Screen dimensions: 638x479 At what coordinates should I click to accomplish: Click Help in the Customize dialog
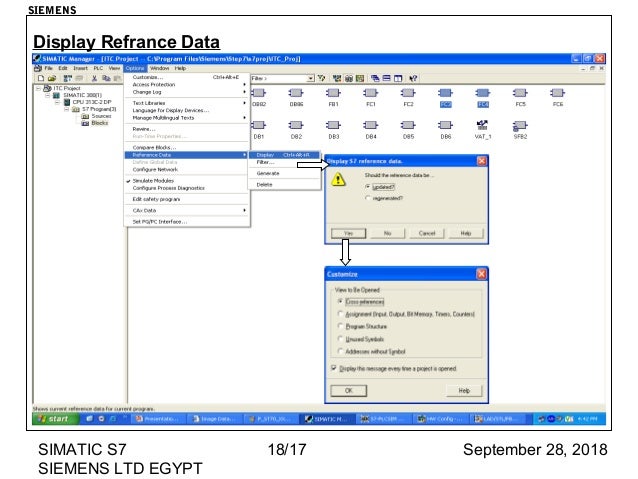click(x=464, y=391)
